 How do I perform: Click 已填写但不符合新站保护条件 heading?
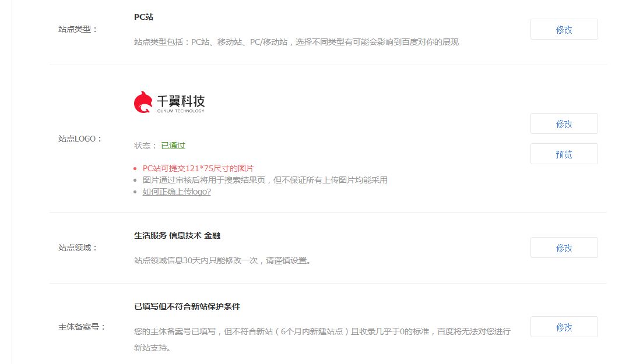point(187,306)
